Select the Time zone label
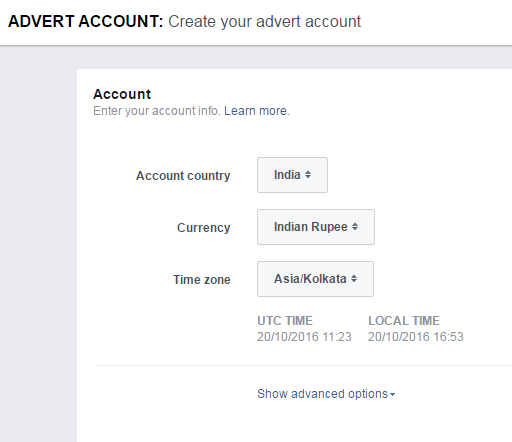Screen dimensions: 512x442 coord(202,280)
